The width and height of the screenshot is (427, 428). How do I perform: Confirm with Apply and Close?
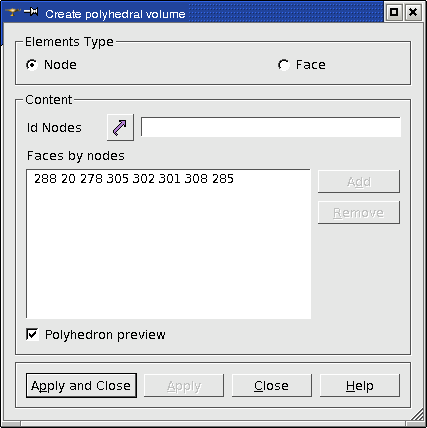(x=81, y=386)
